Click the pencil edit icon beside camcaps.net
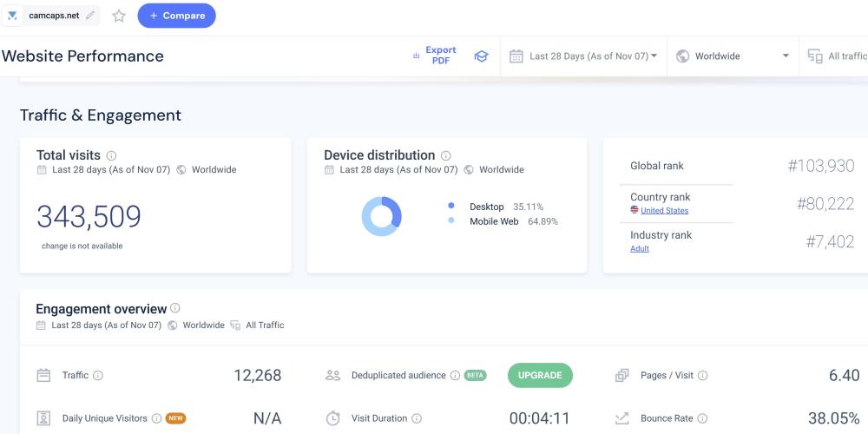Viewport: 868px width, 434px height. tap(90, 16)
